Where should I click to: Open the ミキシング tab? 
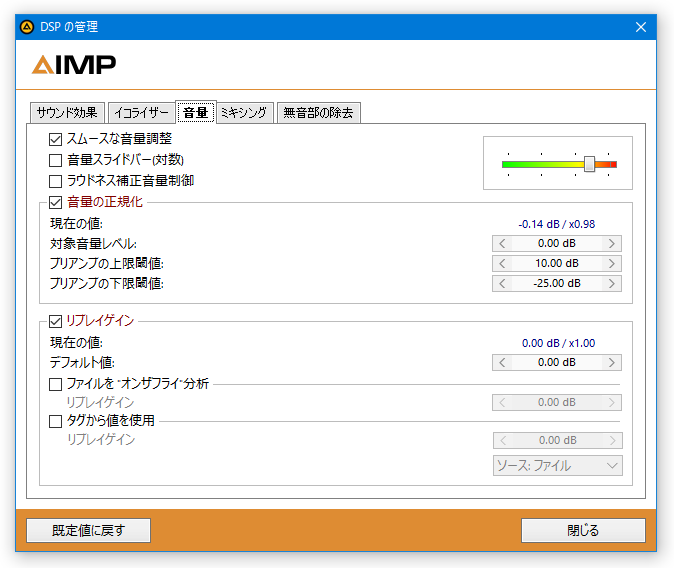[244, 113]
